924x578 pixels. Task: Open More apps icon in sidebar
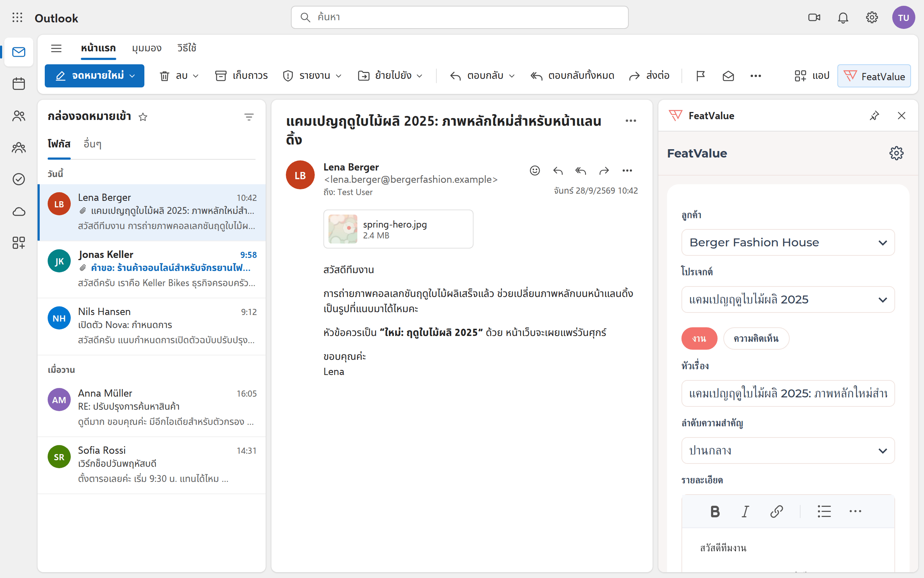tap(19, 243)
